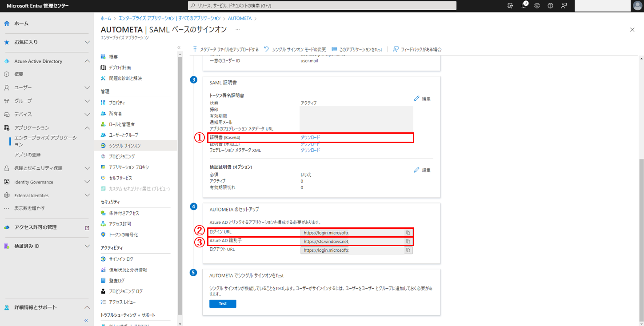Open 概要 under Azure Active Directory
This screenshot has height=326, width=644.
[x=19, y=74]
